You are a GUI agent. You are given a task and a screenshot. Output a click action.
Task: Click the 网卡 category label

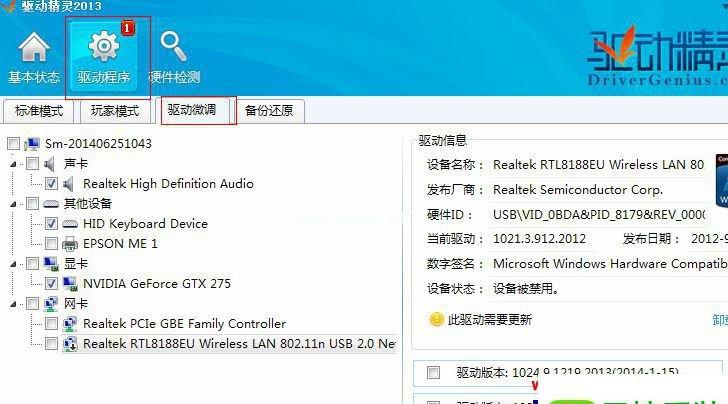tap(76, 304)
